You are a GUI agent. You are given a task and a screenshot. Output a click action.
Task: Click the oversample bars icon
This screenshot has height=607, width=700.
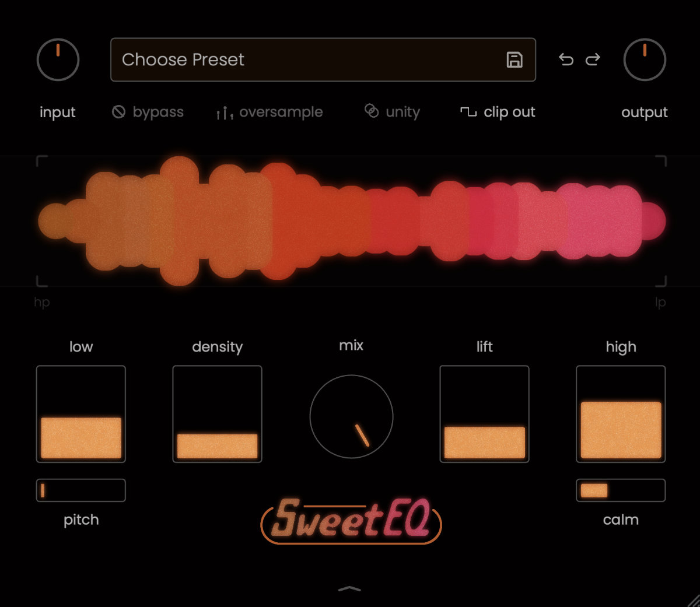pos(225,113)
